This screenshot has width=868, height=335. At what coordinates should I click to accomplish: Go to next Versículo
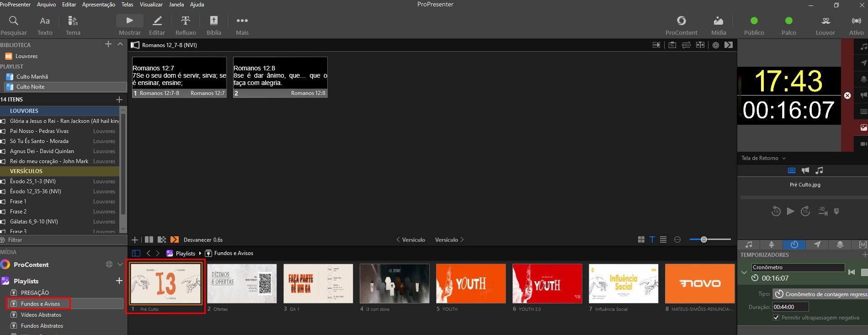pyautogui.click(x=449, y=239)
